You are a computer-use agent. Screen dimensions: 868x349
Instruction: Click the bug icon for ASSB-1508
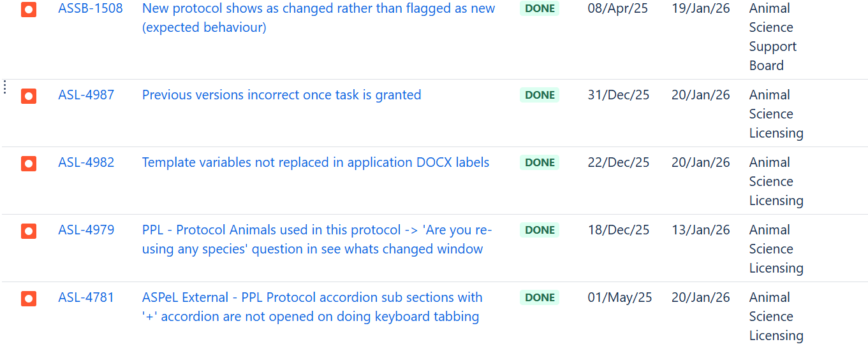click(29, 10)
